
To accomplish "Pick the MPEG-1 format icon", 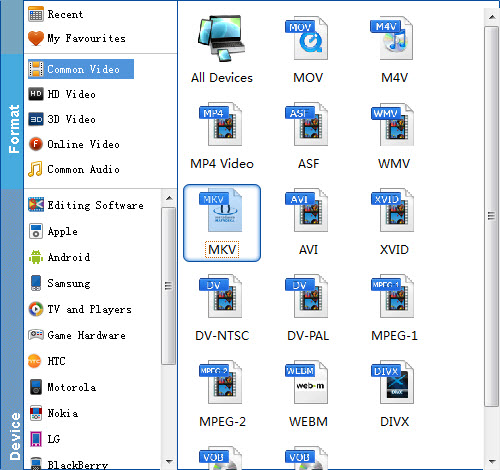I will 392,296.
